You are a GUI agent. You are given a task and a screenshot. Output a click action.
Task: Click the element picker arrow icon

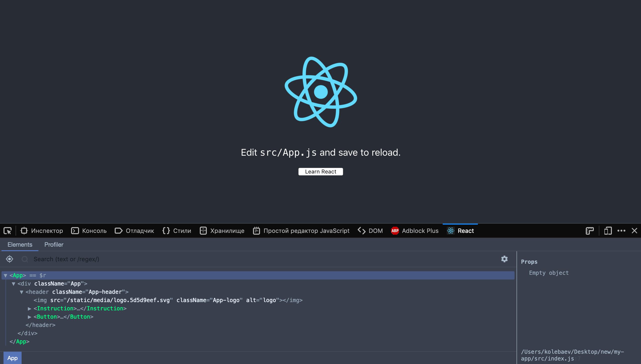8,231
